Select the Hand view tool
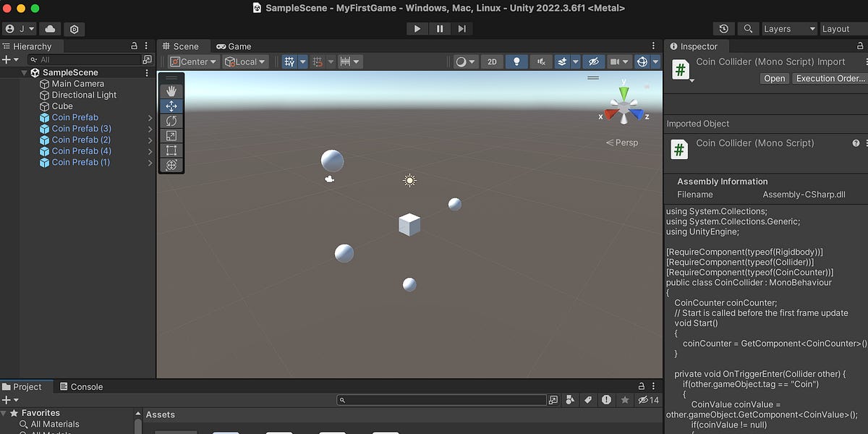Viewport: 868px width, 434px height. (x=171, y=90)
